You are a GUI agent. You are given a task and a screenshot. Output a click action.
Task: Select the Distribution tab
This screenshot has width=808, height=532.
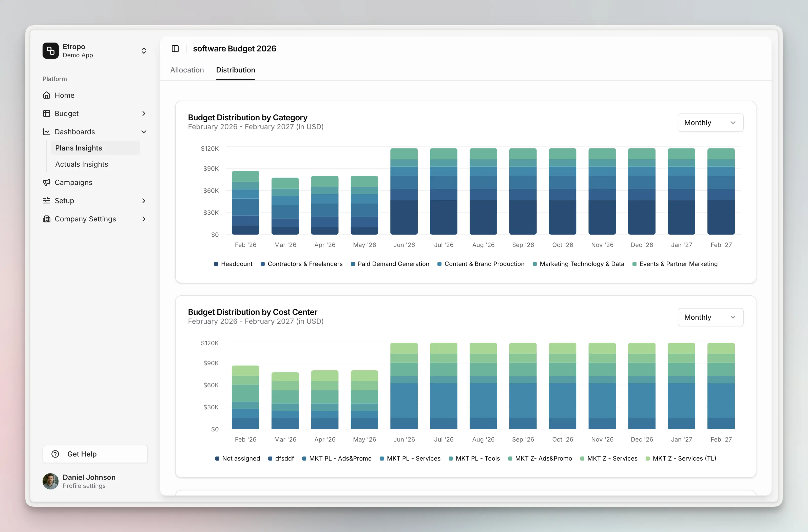(x=236, y=70)
